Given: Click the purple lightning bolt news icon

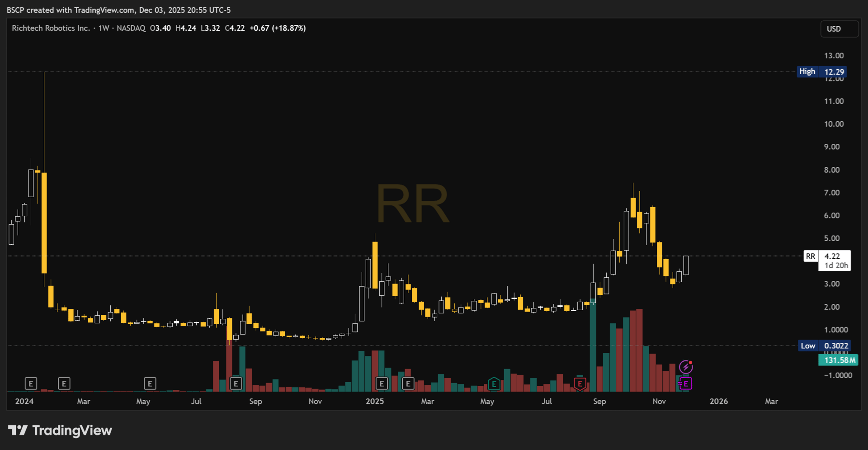Looking at the screenshot, I should point(686,367).
